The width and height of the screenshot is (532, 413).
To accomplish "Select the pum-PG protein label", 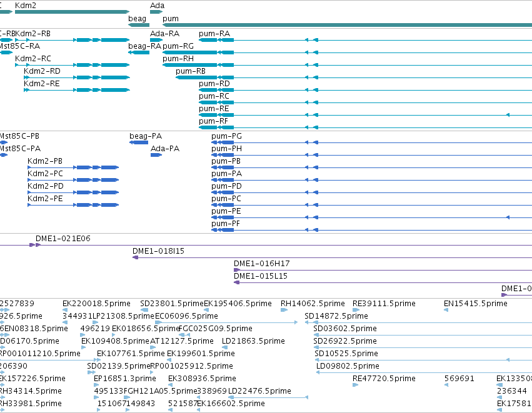I will (x=227, y=136).
